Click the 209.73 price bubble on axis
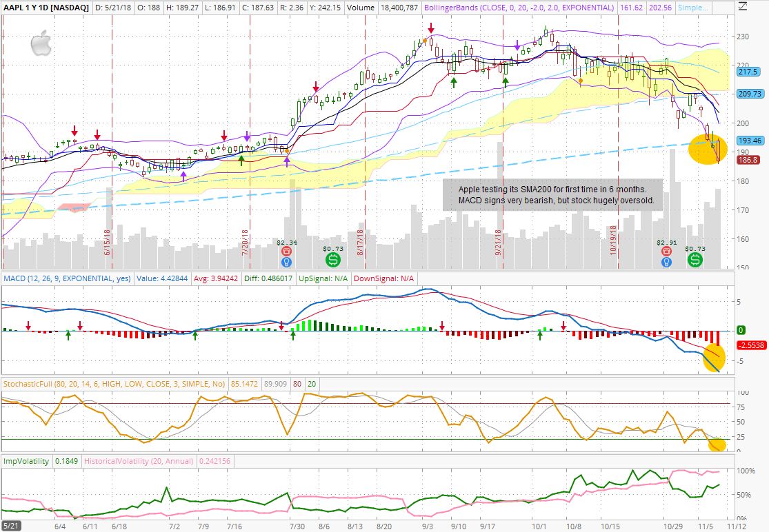The image size is (769, 532). point(750,94)
